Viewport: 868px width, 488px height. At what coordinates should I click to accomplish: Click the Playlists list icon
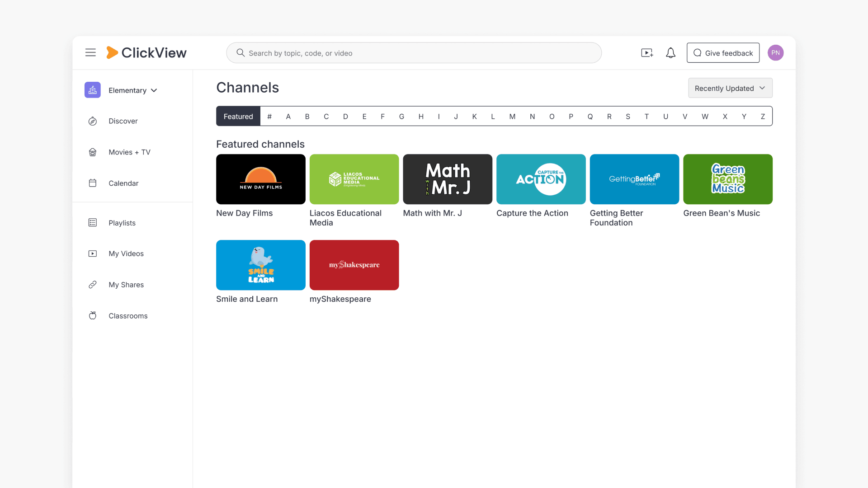click(x=93, y=223)
